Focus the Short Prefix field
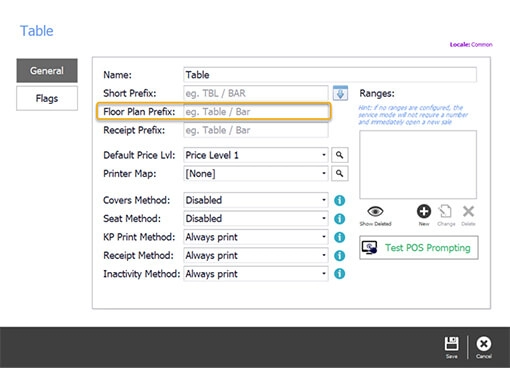This screenshot has height=368, width=510. point(256,93)
